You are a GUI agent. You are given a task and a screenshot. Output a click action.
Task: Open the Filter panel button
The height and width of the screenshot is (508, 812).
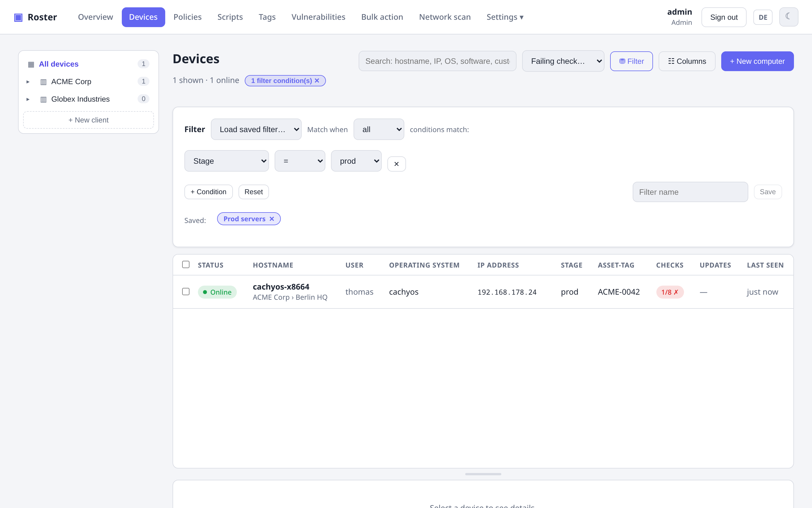631,61
